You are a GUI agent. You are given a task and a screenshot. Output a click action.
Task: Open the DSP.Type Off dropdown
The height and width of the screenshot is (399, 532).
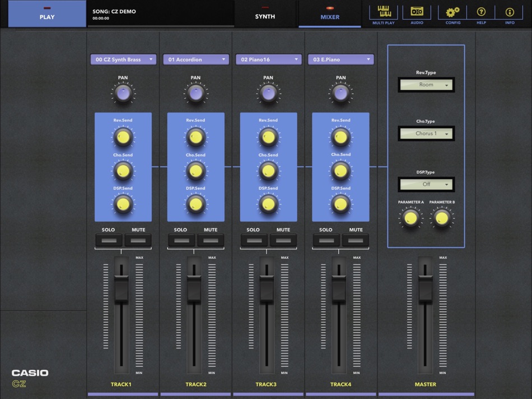tap(426, 184)
